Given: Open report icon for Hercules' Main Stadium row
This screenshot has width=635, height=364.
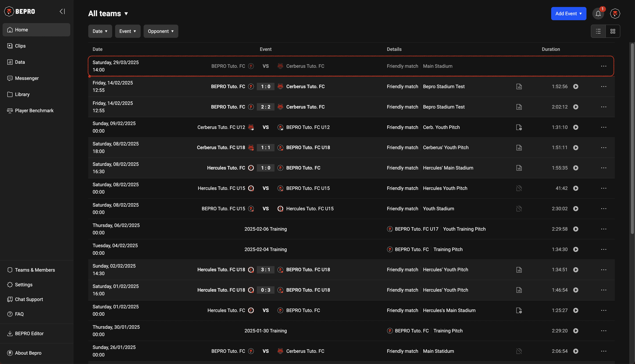Looking at the screenshot, I should pos(519,168).
